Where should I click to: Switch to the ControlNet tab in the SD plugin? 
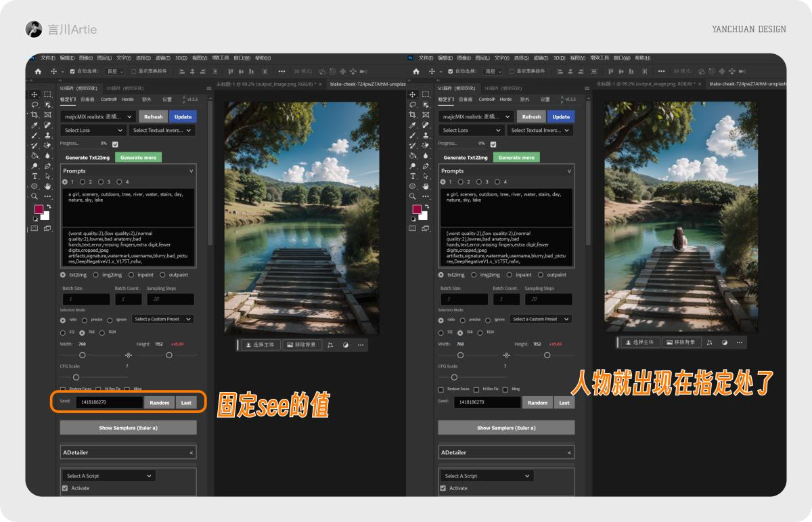pos(108,100)
